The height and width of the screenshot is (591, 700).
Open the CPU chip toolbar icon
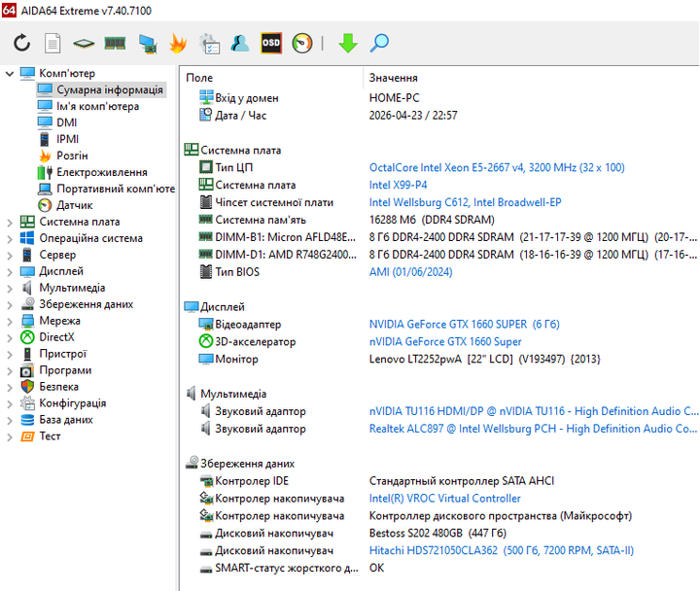[84, 44]
